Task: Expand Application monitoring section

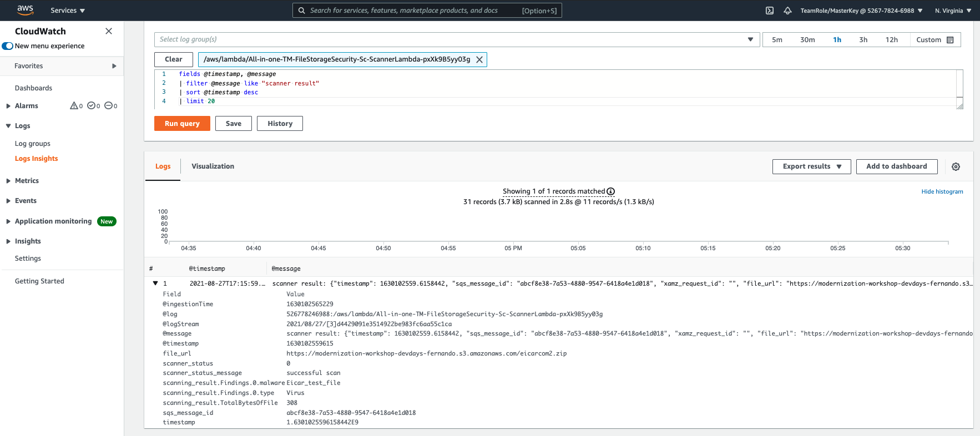Action: click(8, 221)
